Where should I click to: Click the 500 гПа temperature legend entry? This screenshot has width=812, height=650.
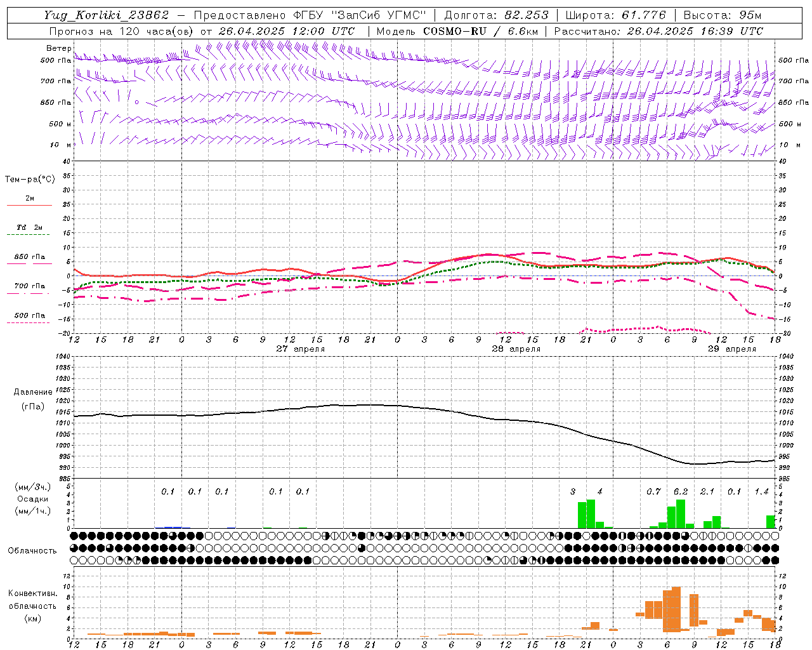[x=30, y=315]
